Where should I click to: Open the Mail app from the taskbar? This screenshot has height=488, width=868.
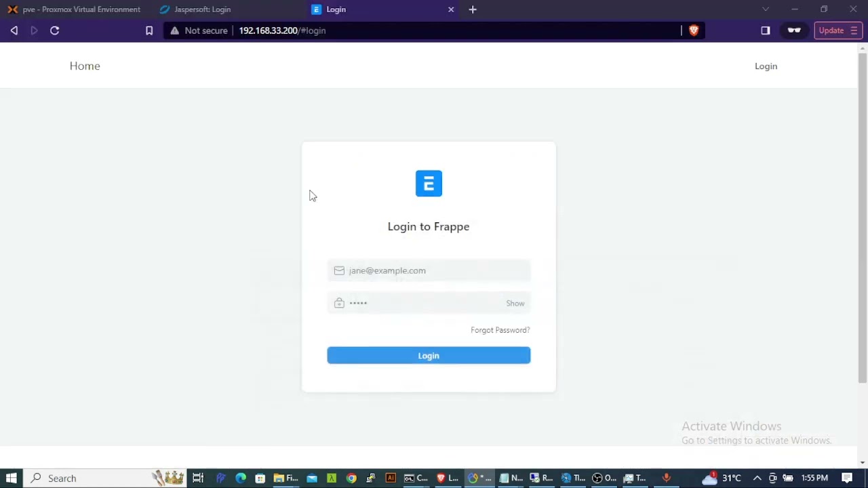(x=312, y=479)
